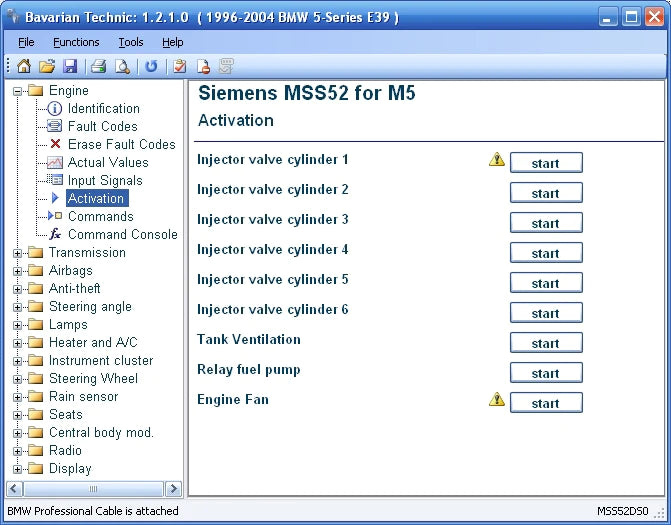Click the printer icon in toolbar
Image resolution: width=671 pixels, height=525 pixels.
point(99,67)
